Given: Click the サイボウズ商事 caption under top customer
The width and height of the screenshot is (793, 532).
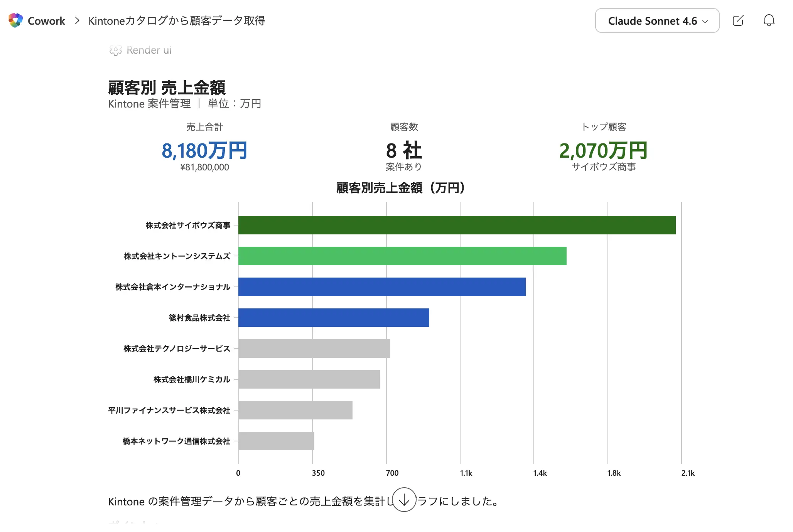Looking at the screenshot, I should [x=604, y=167].
